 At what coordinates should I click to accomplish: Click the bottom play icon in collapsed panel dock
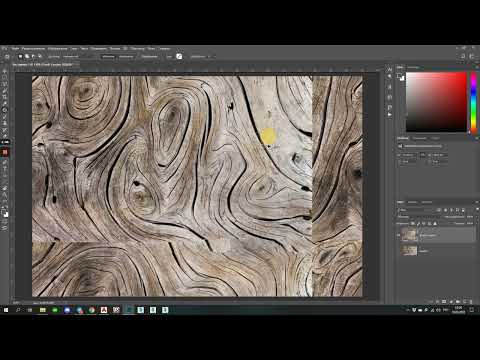click(390, 115)
